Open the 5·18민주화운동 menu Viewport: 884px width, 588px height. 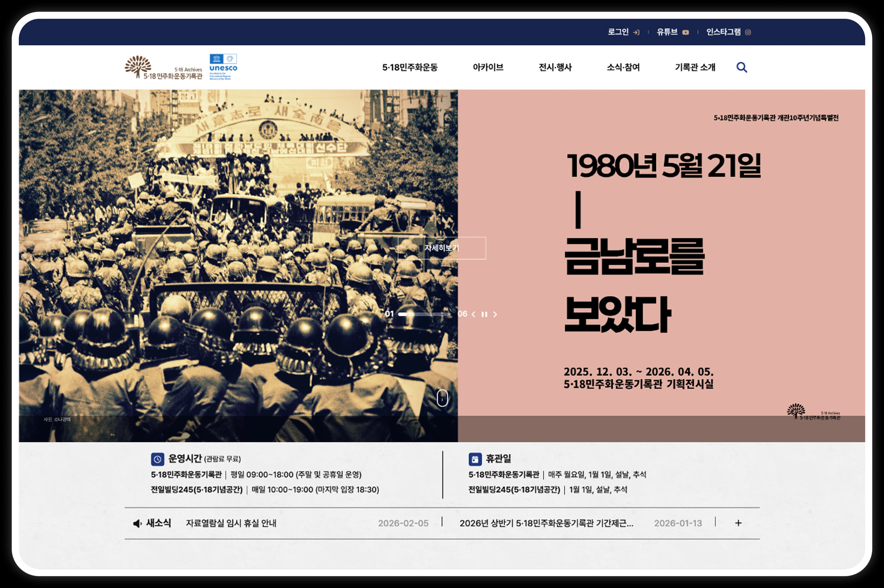click(410, 67)
